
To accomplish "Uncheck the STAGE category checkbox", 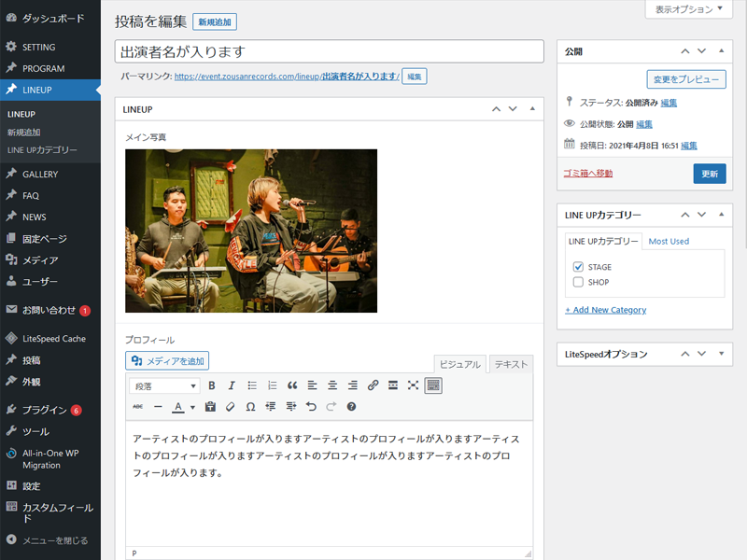I will click(x=579, y=266).
